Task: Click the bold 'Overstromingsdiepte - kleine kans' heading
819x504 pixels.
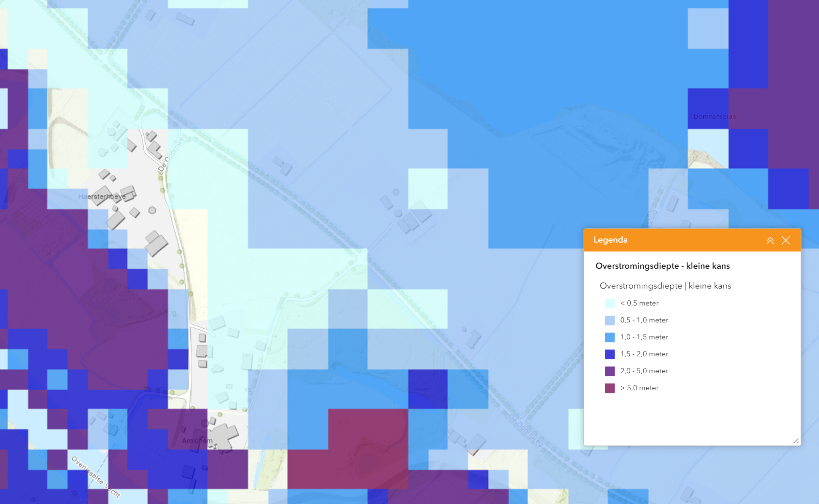Action: tap(663, 266)
